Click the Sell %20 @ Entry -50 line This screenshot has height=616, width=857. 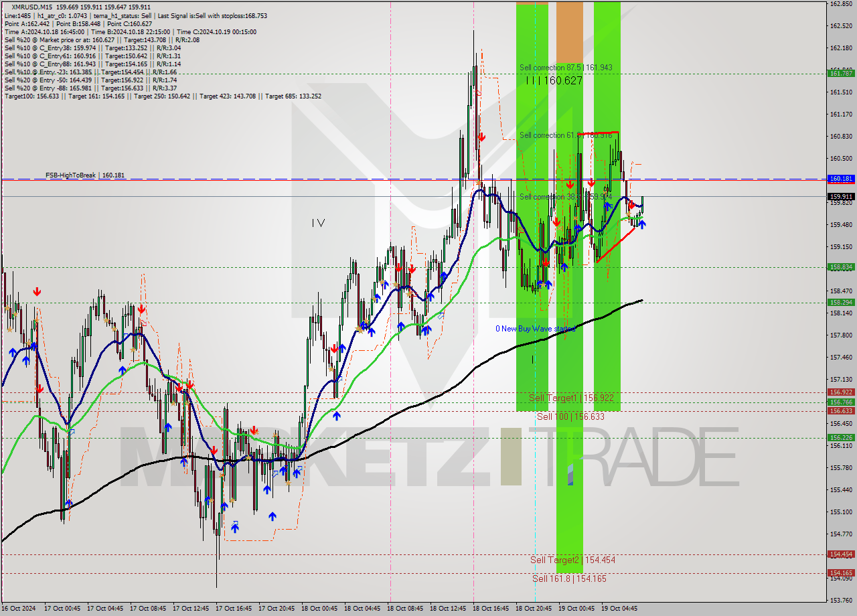[x=90, y=80]
